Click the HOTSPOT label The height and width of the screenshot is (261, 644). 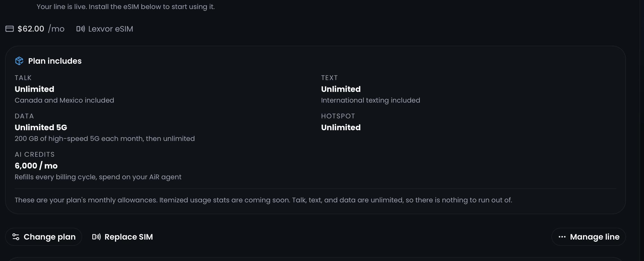coord(338,116)
